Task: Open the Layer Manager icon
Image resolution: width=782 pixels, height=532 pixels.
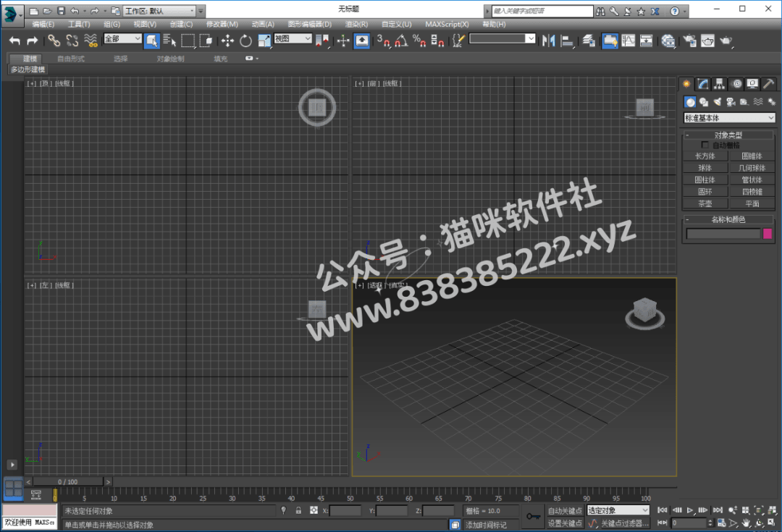Action: [589, 41]
